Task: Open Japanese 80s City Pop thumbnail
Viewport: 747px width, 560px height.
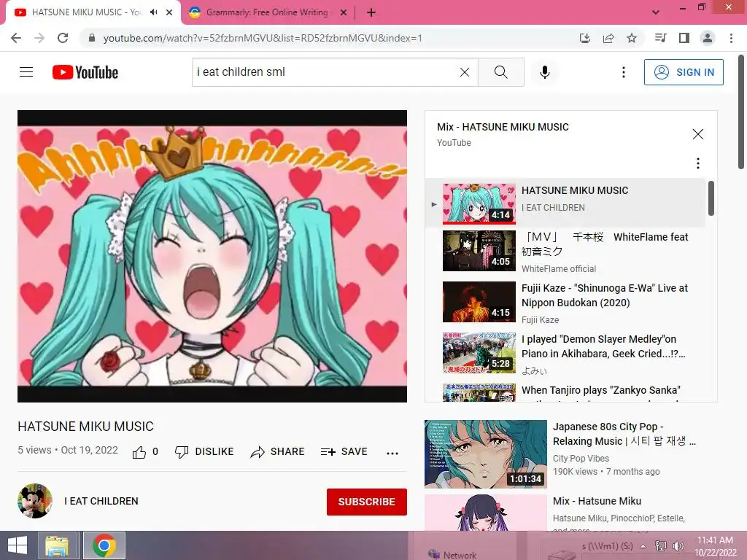Action: (485, 454)
